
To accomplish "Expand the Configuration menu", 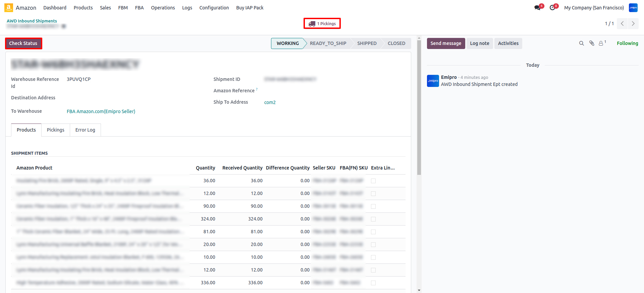I will [214, 8].
